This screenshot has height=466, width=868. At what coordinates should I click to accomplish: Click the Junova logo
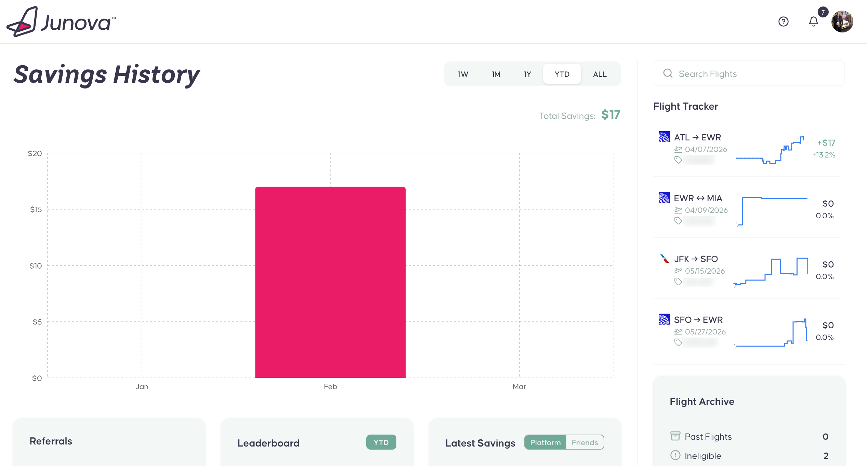click(62, 22)
